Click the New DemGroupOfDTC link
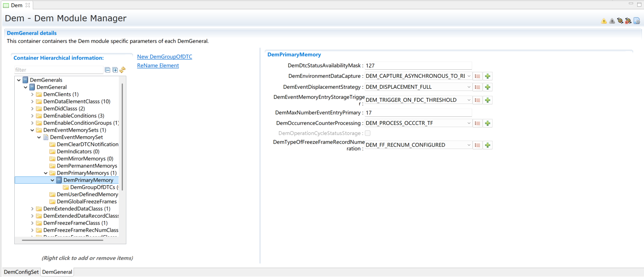The image size is (644, 277). tap(164, 57)
